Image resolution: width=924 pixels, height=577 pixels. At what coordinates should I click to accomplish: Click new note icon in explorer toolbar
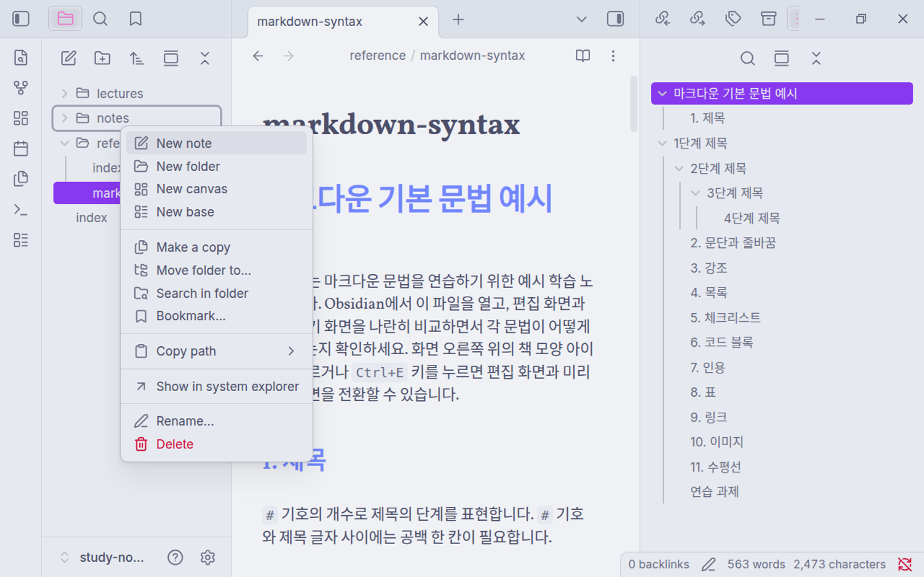click(69, 58)
